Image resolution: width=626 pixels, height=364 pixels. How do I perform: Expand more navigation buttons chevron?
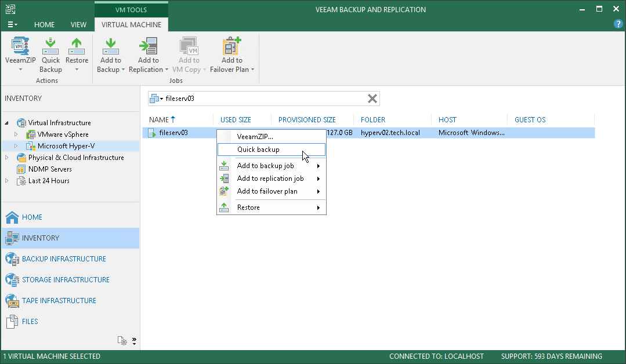[x=135, y=341]
